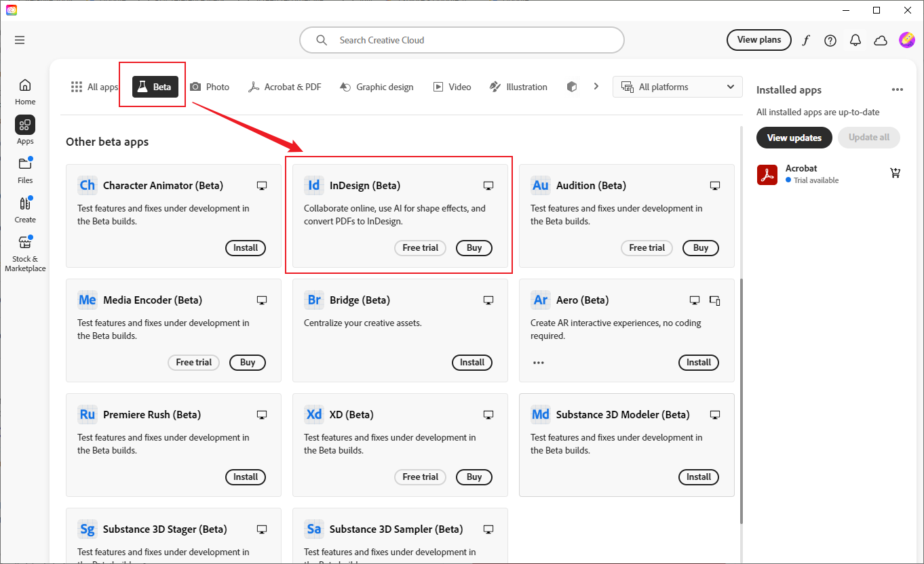Buy Audition (Beta)
Image resolution: width=924 pixels, height=564 pixels.
pyautogui.click(x=701, y=248)
